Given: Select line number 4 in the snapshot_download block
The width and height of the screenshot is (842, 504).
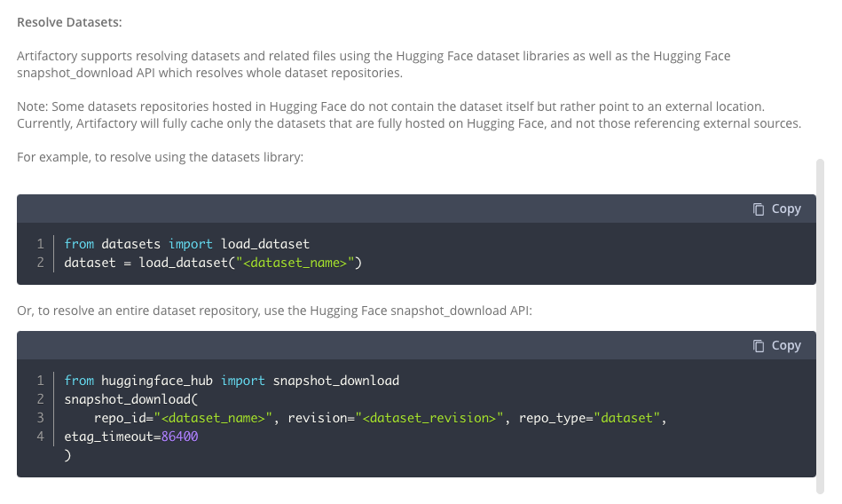Looking at the screenshot, I should click(40, 437).
